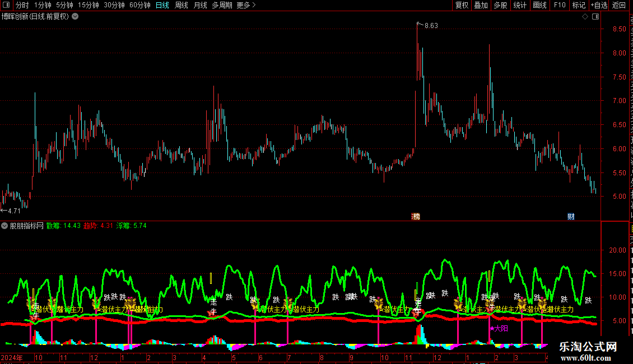
Task: Select the 15分钟 period tab
Action: pos(88,5)
